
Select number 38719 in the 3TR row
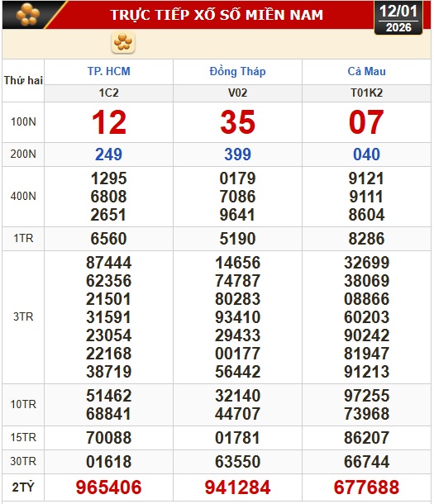[108, 372]
